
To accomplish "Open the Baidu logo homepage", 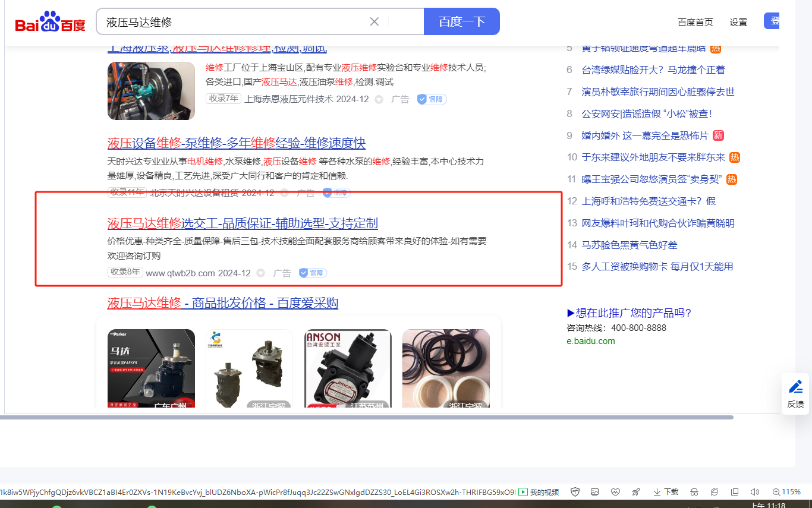I will coord(51,22).
